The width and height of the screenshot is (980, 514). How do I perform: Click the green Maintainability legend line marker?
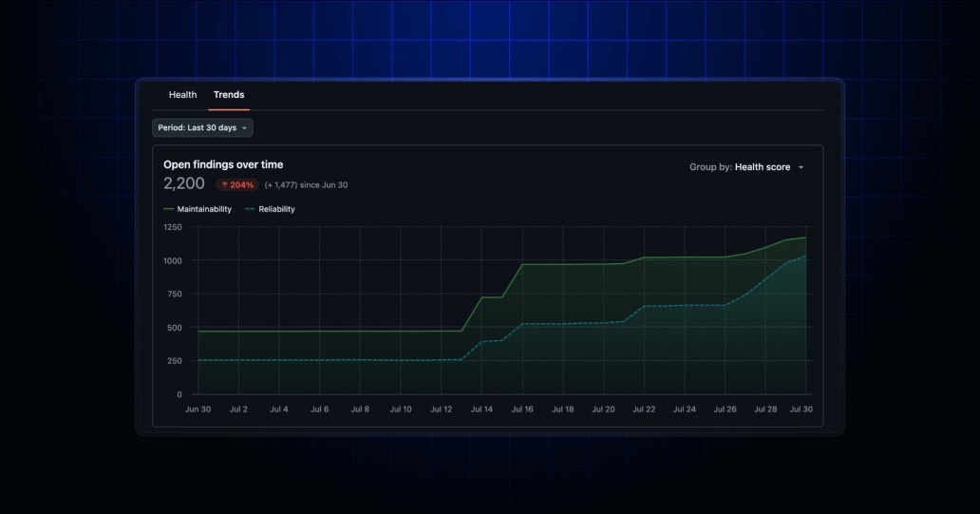[169, 209]
